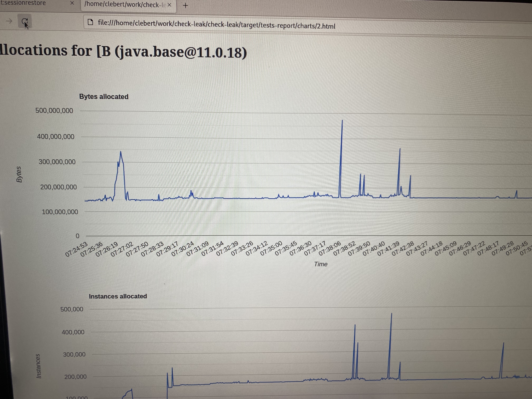Click the 07:38:06 time axis label
The width and height of the screenshot is (532, 399).
point(330,249)
